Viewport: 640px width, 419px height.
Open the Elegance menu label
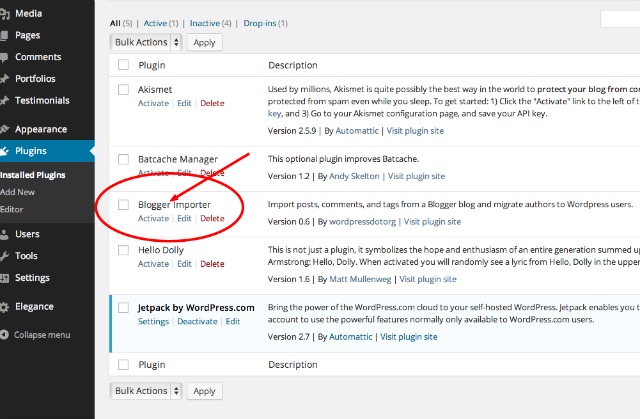click(34, 307)
